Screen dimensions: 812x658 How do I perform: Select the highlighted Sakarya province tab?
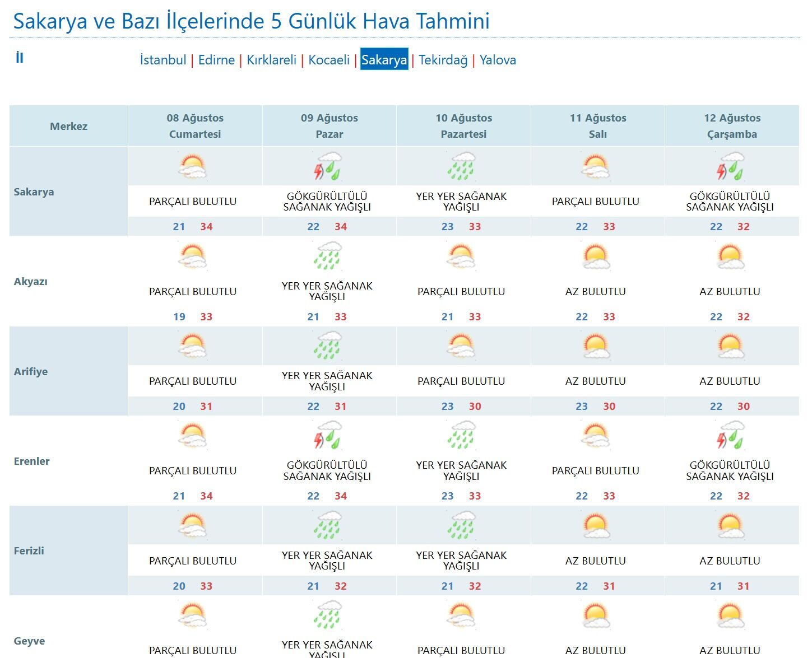pyautogui.click(x=384, y=60)
